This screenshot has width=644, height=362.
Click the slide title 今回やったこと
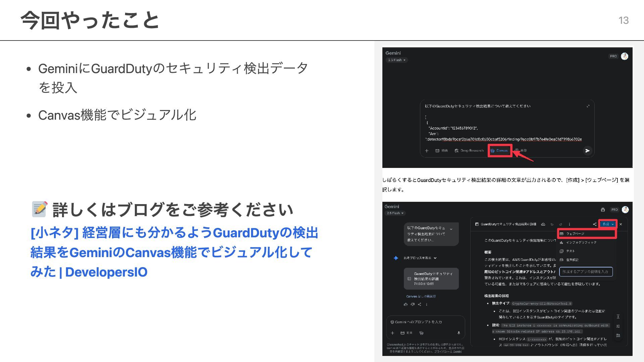(x=90, y=20)
